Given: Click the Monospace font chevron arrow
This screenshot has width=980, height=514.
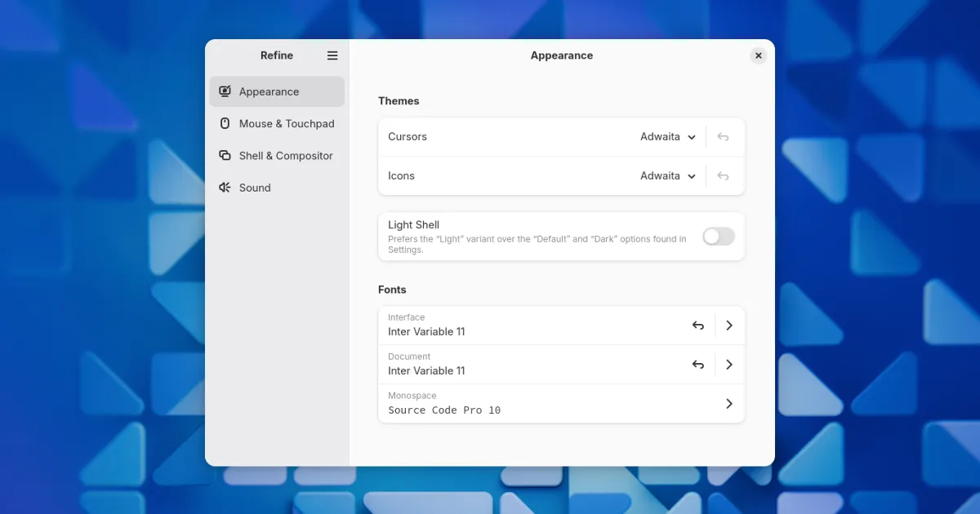Looking at the screenshot, I should (x=729, y=404).
